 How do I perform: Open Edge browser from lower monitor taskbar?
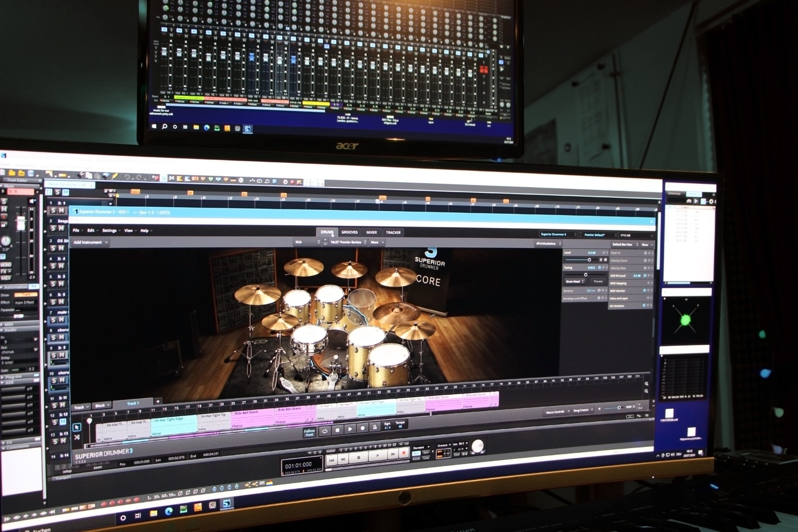point(169,512)
